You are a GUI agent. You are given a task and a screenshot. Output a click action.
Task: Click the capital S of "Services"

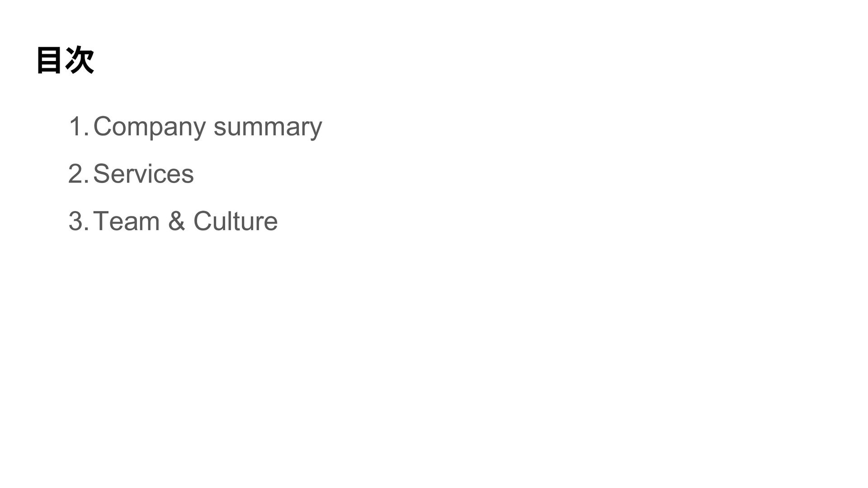pyautogui.click(x=102, y=174)
